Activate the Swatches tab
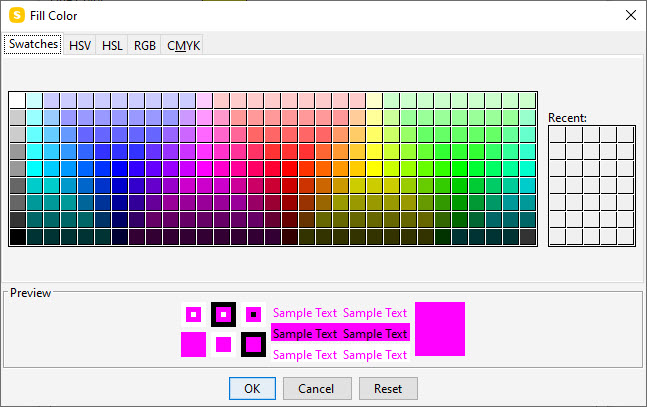647x407 pixels. coord(33,45)
